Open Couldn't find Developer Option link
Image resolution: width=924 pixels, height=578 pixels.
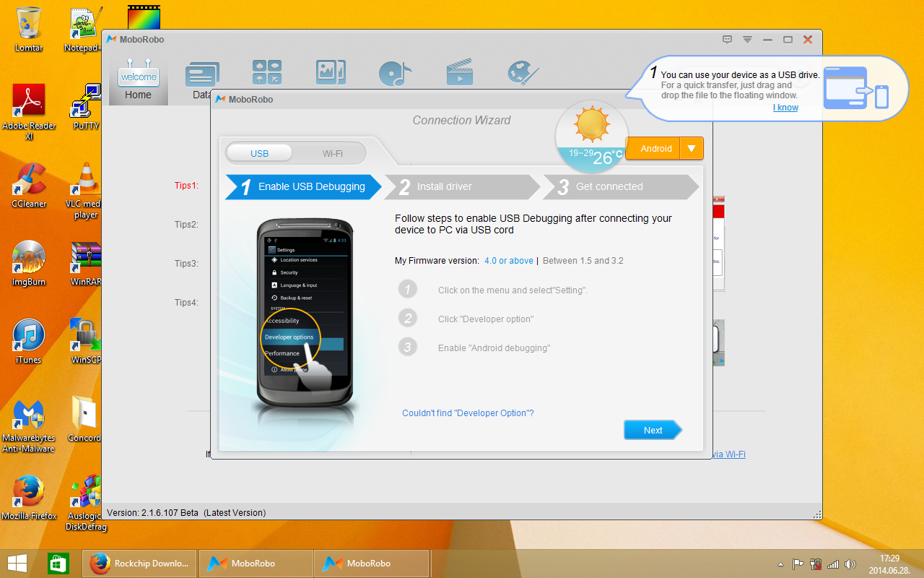(468, 413)
